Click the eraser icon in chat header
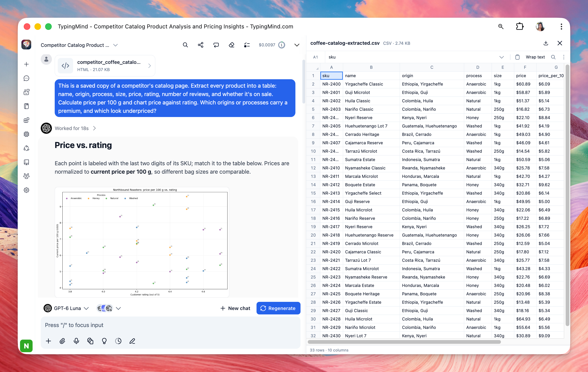Image resolution: width=588 pixels, height=372 pixels. [x=231, y=45]
